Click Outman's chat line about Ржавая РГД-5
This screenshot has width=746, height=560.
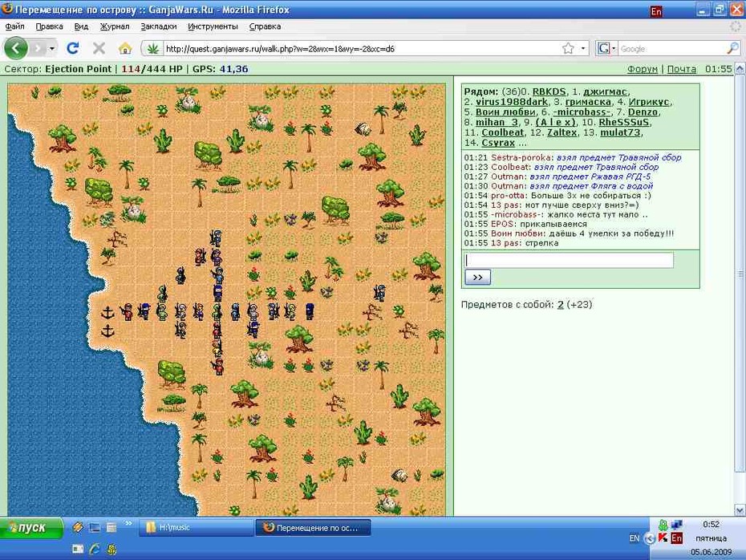tap(557, 177)
